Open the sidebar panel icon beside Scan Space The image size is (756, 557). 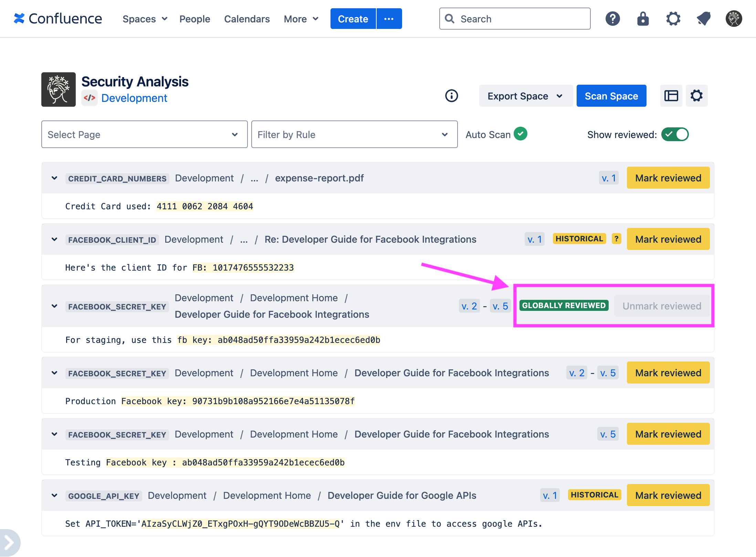671,96
